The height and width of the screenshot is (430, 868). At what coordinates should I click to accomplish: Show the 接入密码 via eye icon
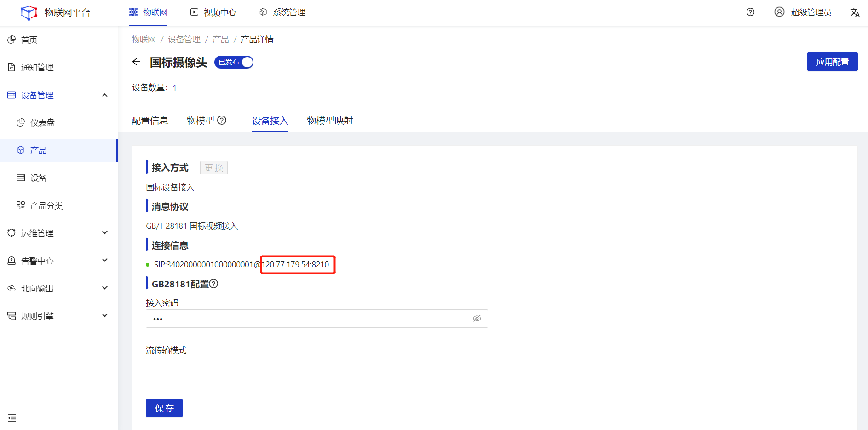pyautogui.click(x=477, y=319)
